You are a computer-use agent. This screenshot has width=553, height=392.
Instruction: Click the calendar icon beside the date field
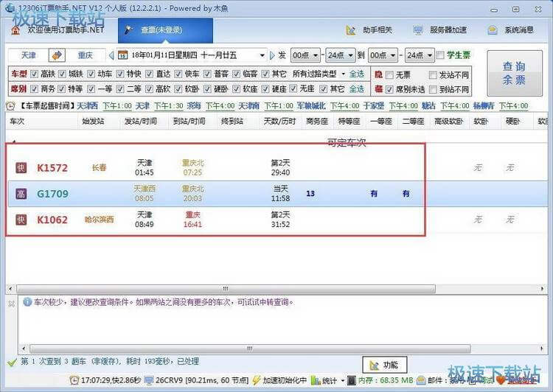point(122,55)
